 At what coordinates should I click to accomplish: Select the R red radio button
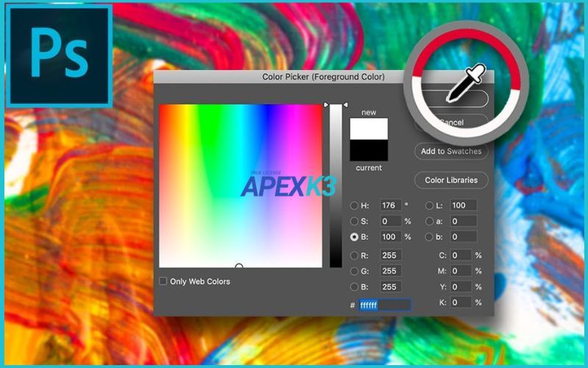pos(354,255)
